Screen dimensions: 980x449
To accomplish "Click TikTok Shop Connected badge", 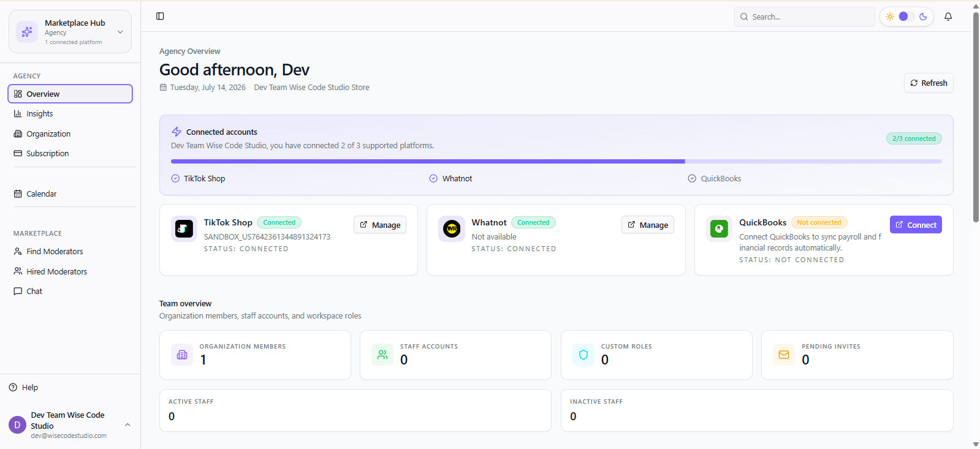I will point(279,222).
